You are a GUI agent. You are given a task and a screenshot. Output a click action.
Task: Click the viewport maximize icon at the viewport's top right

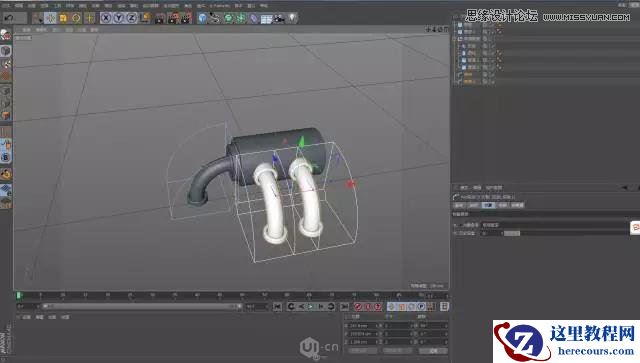446,29
